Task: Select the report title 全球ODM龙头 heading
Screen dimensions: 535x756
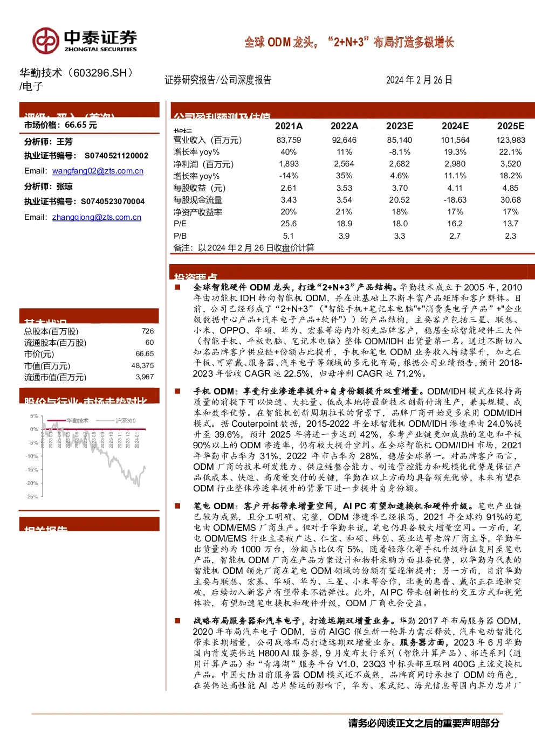Action: click(349, 42)
